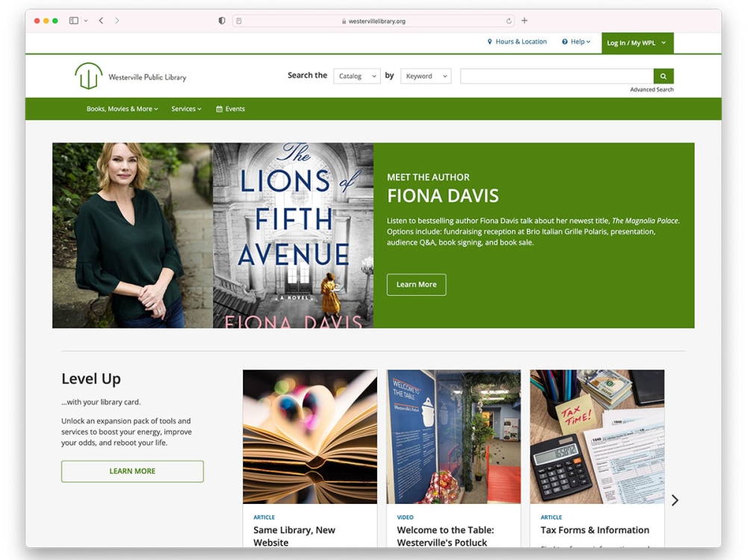Image resolution: width=747 pixels, height=560 pixels.
Task: Click the Fiona Davis author photo
Action: pos(132,235)
